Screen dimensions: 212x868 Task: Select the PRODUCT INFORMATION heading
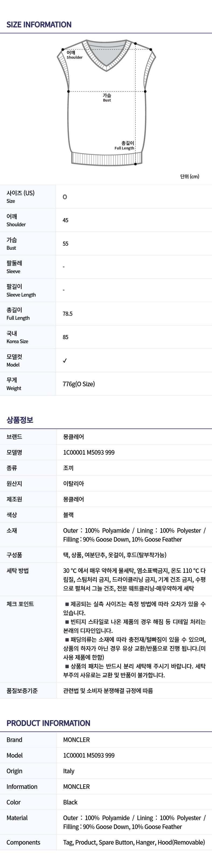48,723
